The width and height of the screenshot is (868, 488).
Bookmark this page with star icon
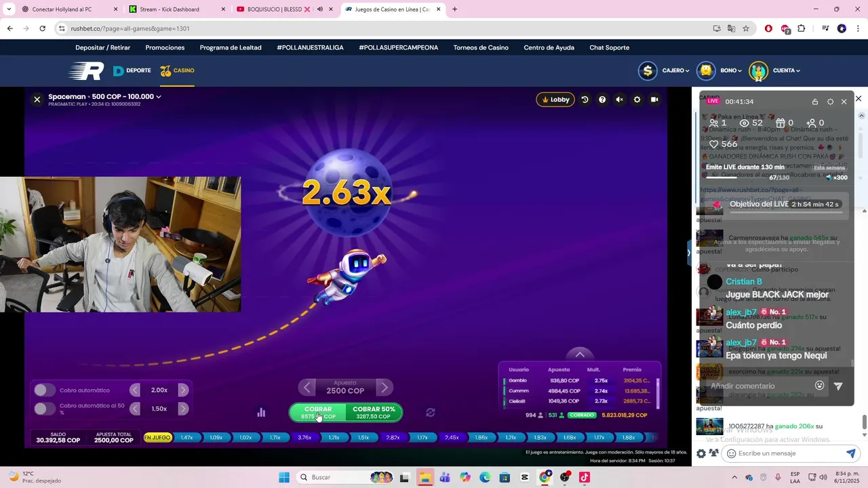coord(746,28)
